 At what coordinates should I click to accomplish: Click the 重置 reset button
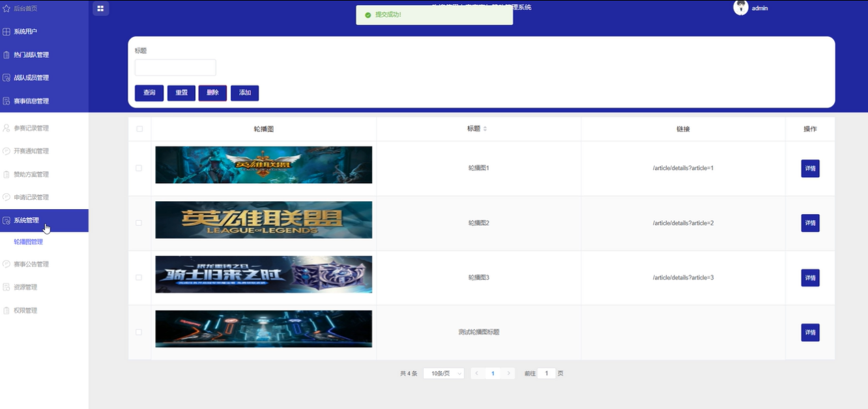[x=181, y=93]
